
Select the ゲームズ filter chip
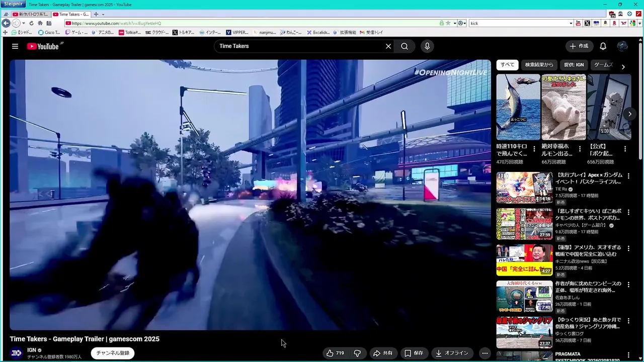[603, 65]
